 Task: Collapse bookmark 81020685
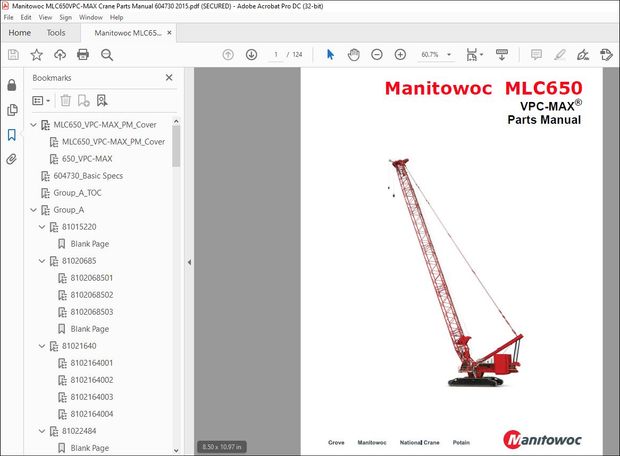(x=42, y=261)
